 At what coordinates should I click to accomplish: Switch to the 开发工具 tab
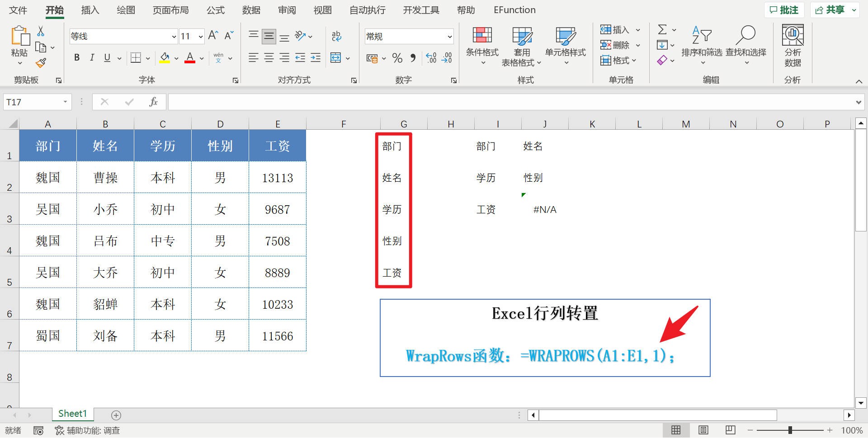click(x=421, y=10)
